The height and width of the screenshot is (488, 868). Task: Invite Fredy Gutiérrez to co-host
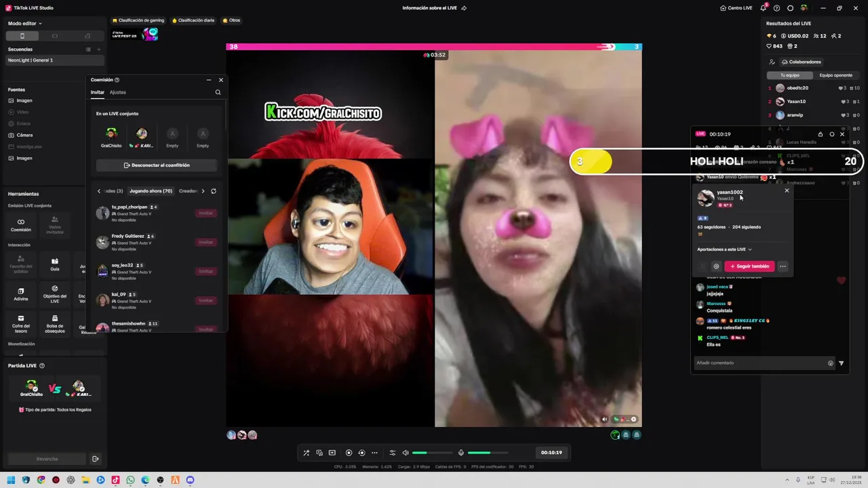[205, 242]
